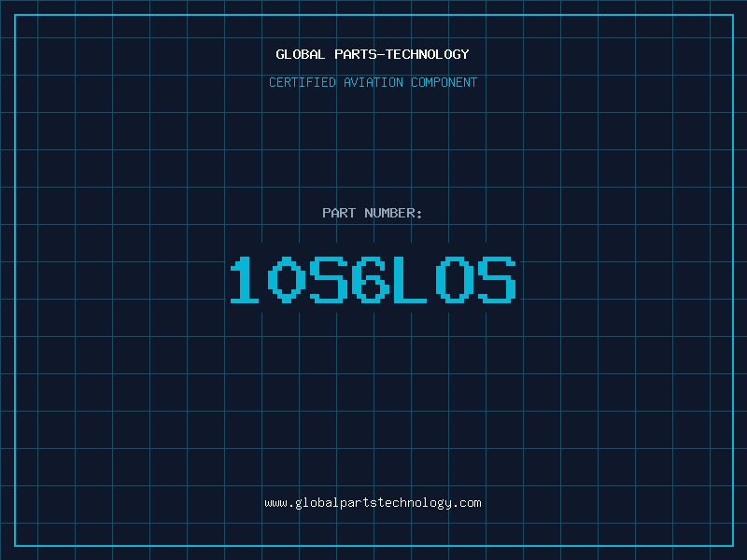This screenshot has height=560, width=747.
Task: Click the word GLOBAL in the title
Action: coord(301,54)
